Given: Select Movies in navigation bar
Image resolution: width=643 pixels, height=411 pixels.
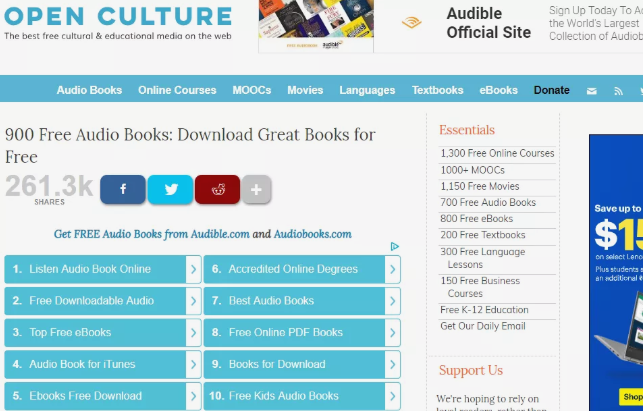Looking at the screenshot, I should pyautogui.click(x=305, y=90).
